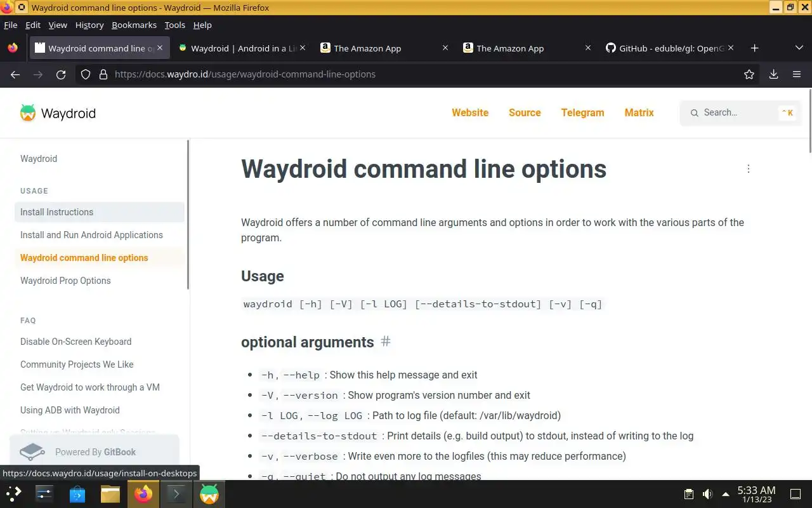Open the Tools menu
Viewport: 812px width, 508px height.
coord(174,25)
